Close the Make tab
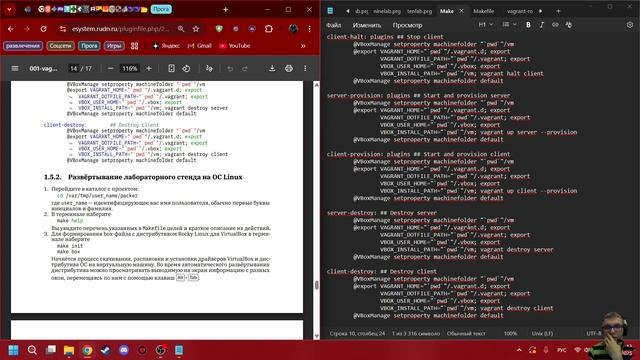640x360 pixels. pyautogui.click(x=461, y=11)
